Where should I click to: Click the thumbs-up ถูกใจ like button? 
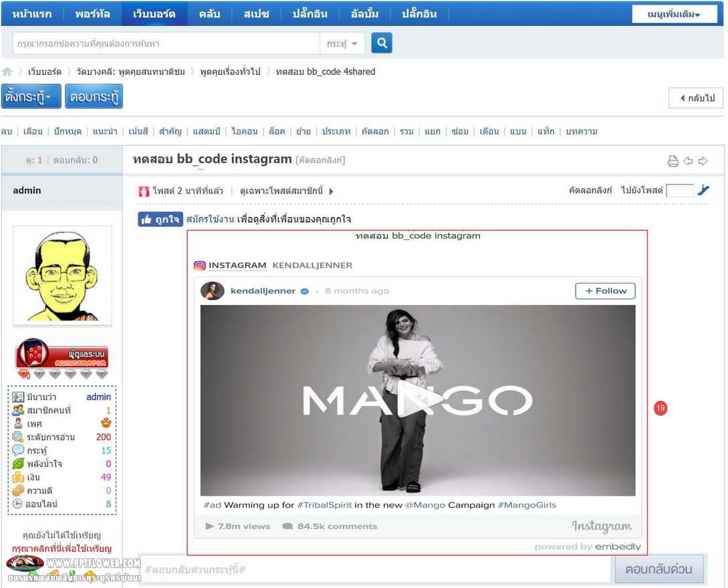click(160, 219)
